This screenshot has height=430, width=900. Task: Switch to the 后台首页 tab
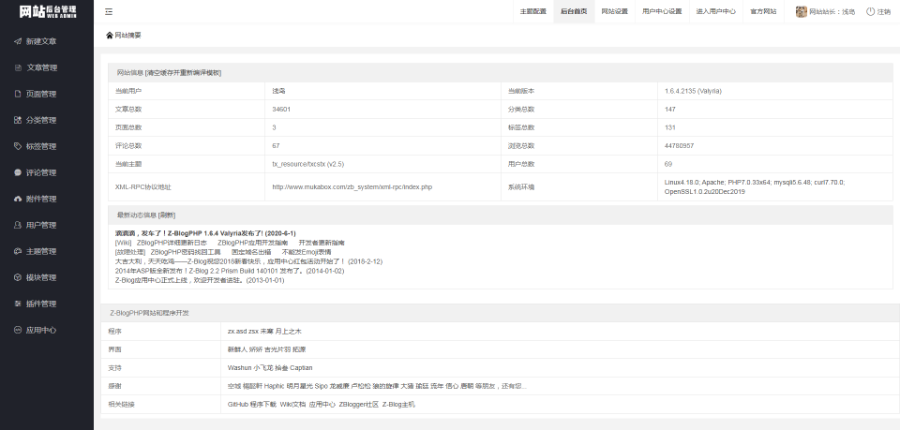[x=574, y=12]
